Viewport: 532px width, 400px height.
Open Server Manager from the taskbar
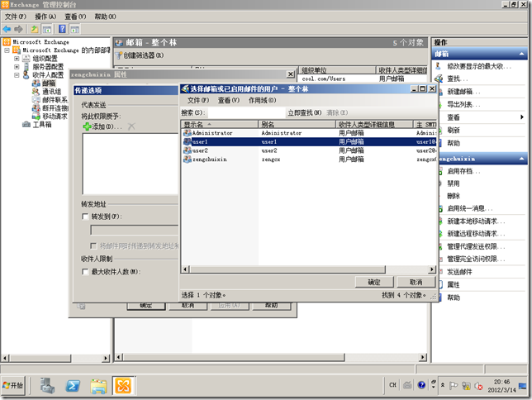[47, 385]
